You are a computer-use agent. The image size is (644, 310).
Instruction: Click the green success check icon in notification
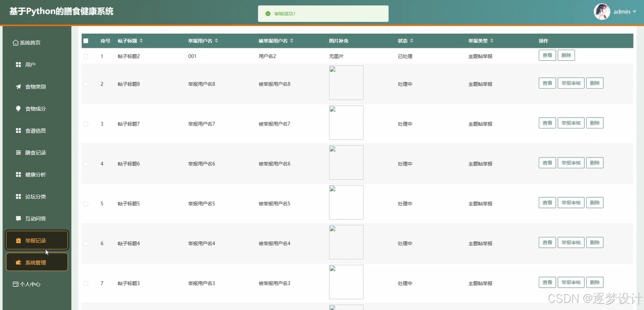[x=268, y=14]
